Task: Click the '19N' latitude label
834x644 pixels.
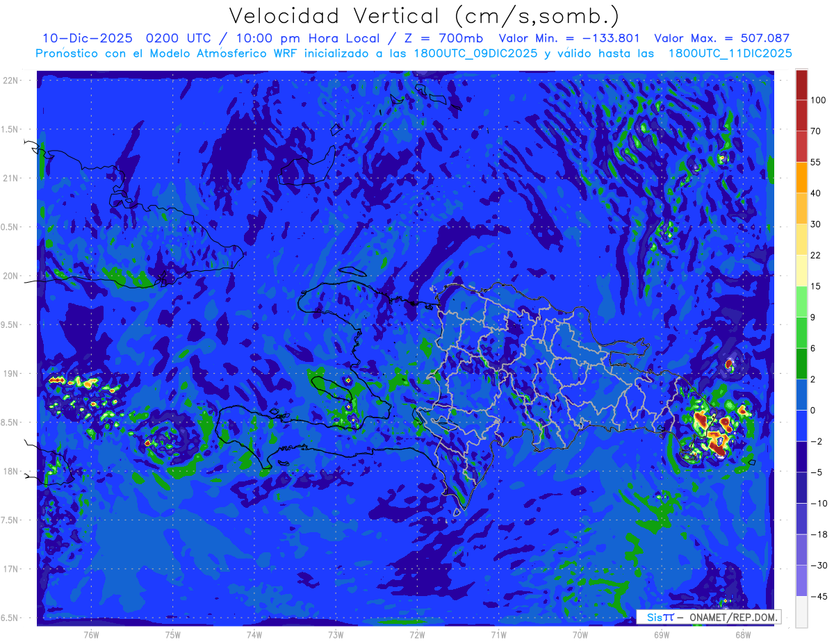Action: click(x=11, y=374)
